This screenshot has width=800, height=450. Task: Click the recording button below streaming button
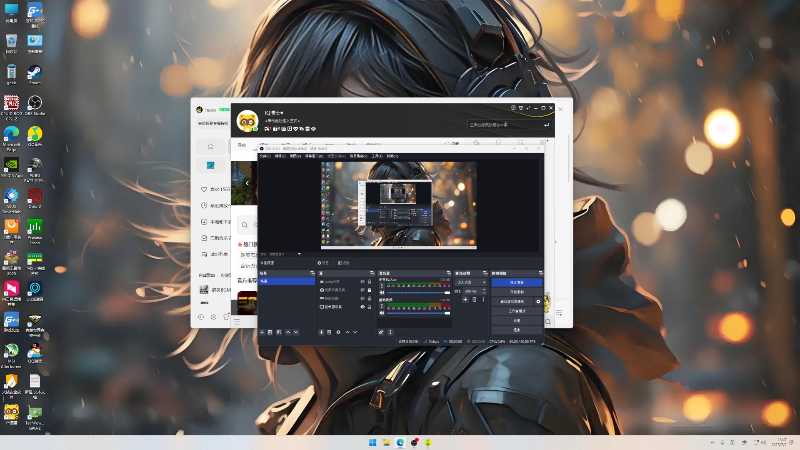517,292
